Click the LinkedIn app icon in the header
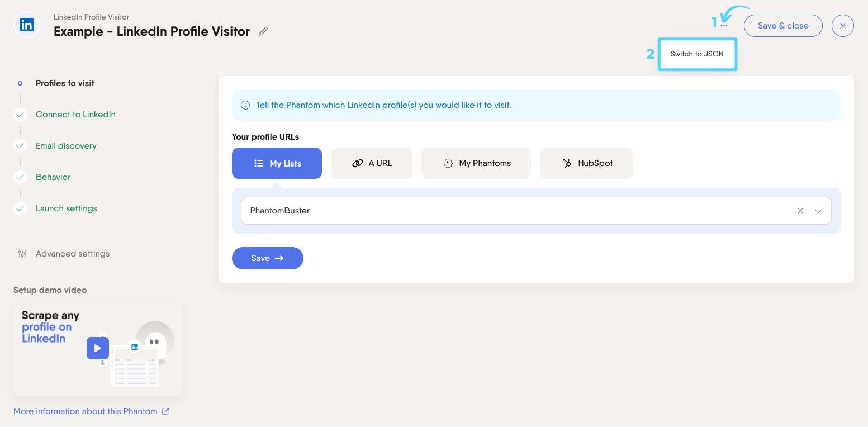Viewport: 868px width, 427px height. (x=26, y=25)
